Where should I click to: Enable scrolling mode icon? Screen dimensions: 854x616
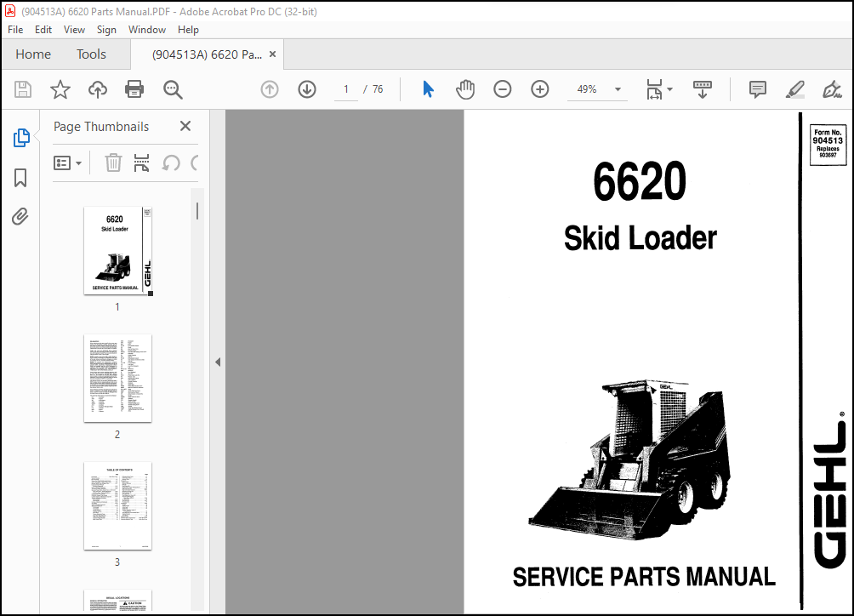[x=702, y=89]
